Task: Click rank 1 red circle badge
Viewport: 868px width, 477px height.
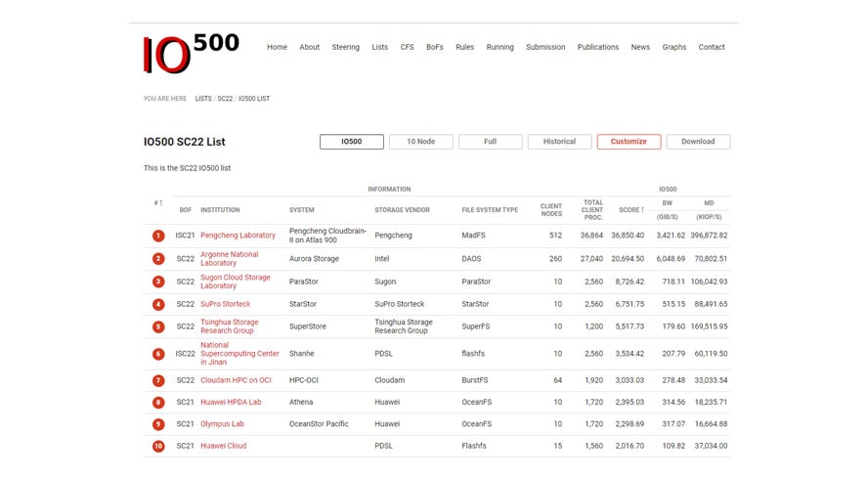Action: [x=158, y=236]
